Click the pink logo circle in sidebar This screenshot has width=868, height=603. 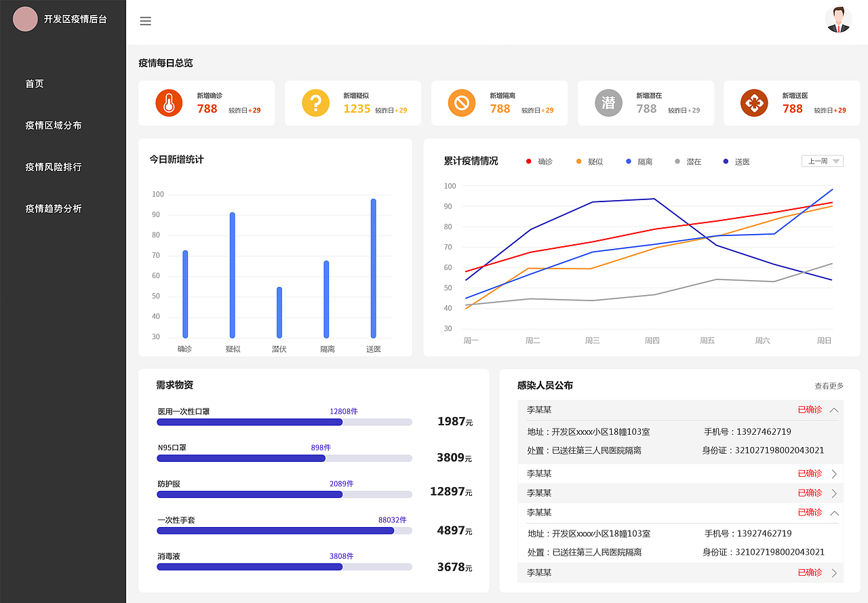pyautogui.click(x=25, y=19)
